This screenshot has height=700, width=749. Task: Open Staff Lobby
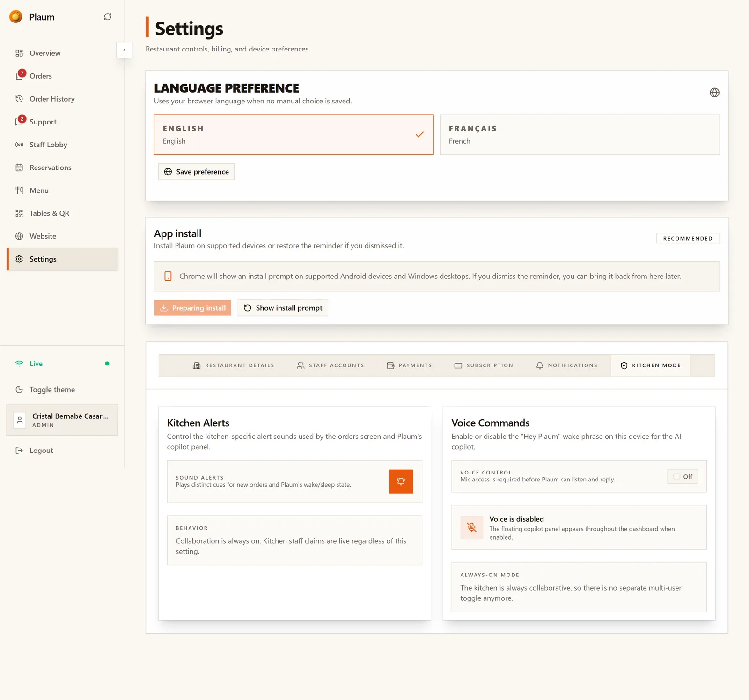pyautogui.click(x=62, y=145)
